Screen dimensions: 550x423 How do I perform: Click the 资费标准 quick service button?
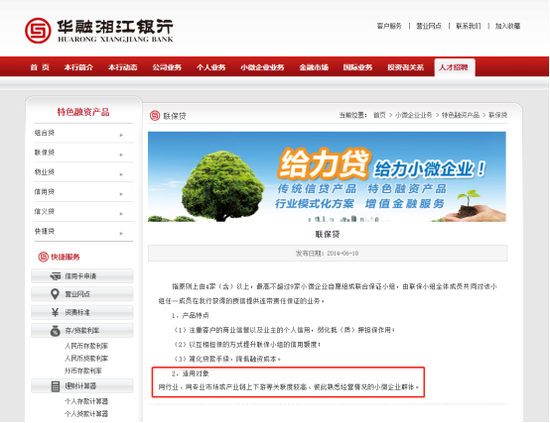(x=82, y=312)
